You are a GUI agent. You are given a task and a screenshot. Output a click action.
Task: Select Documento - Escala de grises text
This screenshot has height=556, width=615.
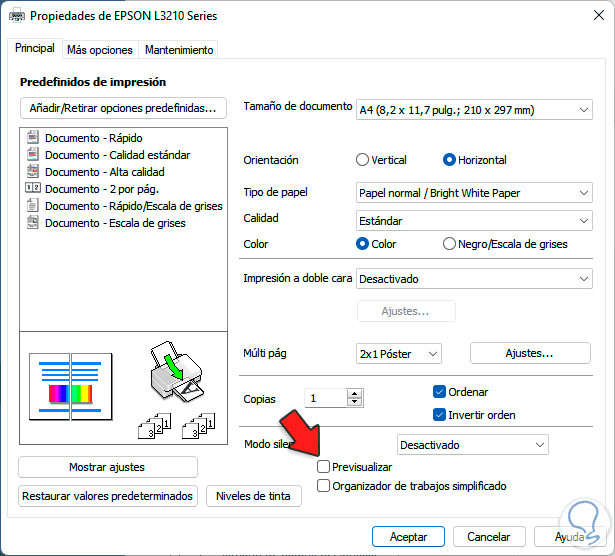[115, 223]
